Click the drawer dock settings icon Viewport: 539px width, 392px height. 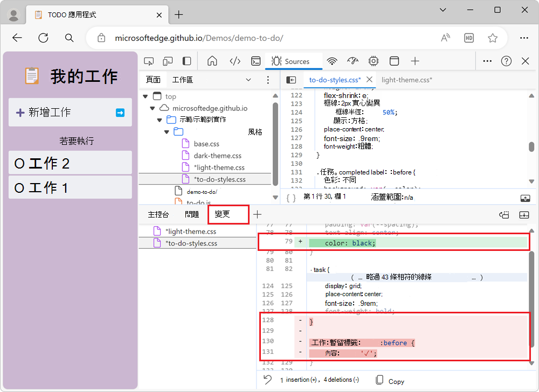[x=504, y=215]
